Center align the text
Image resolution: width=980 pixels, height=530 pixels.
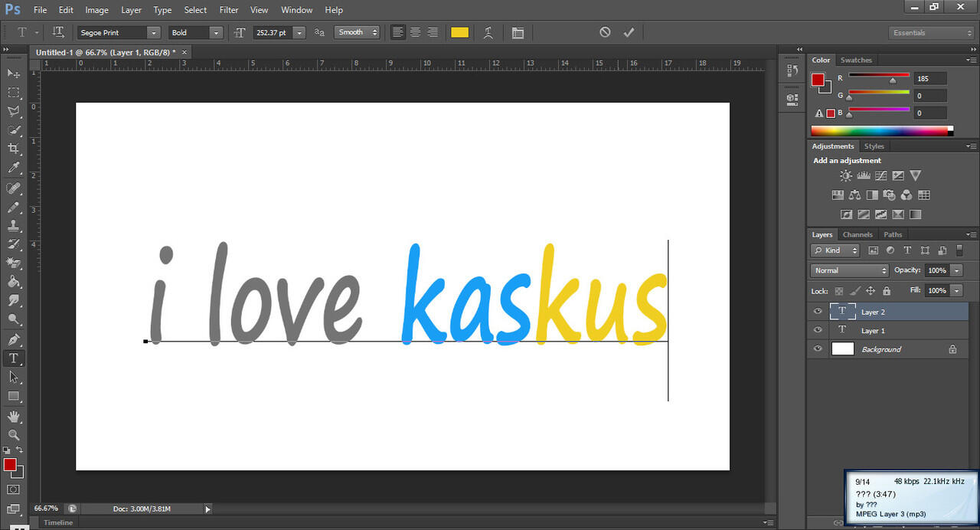[415, 32]
